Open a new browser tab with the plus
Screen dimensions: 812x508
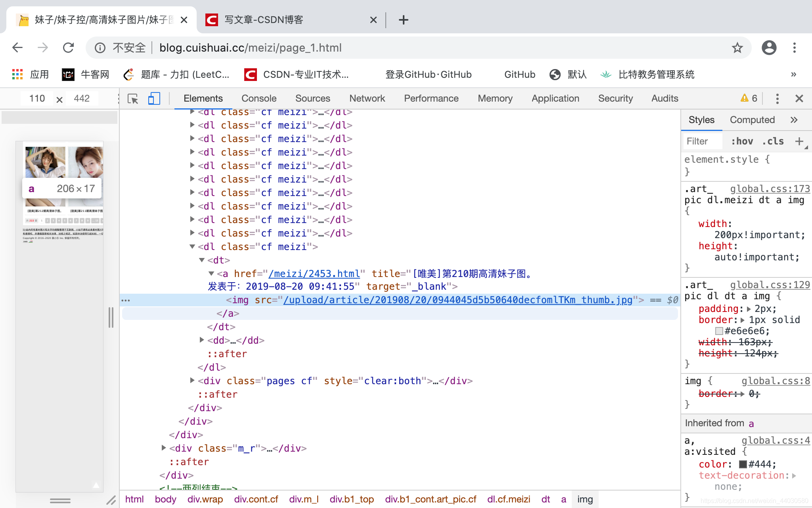[x=403, y=20]
